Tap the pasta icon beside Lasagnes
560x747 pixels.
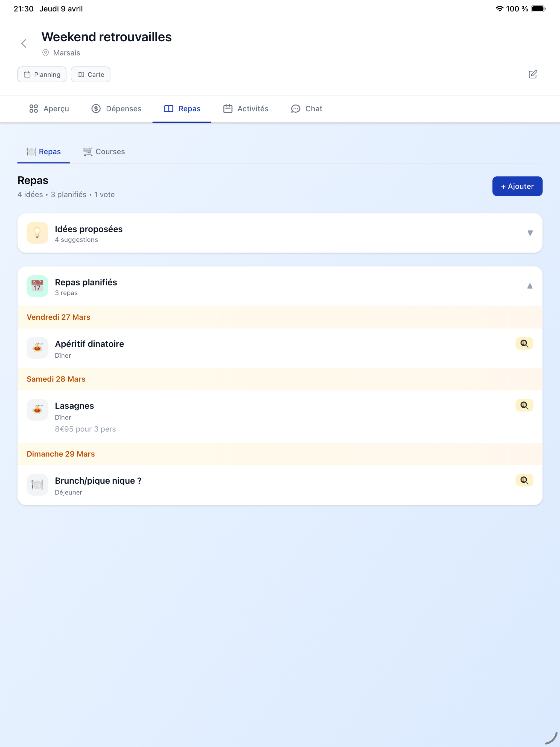tap(37, 410)
